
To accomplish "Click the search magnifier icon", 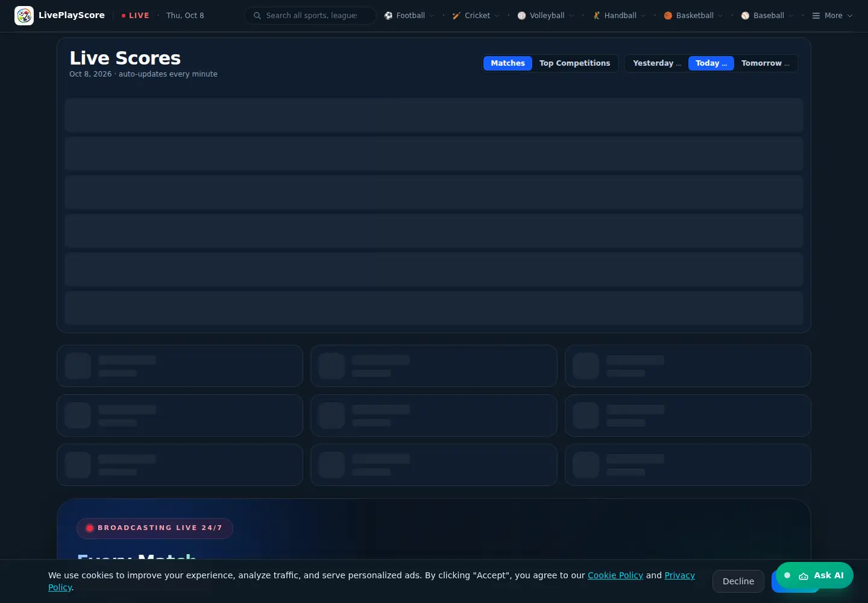I will coord(257,16).
